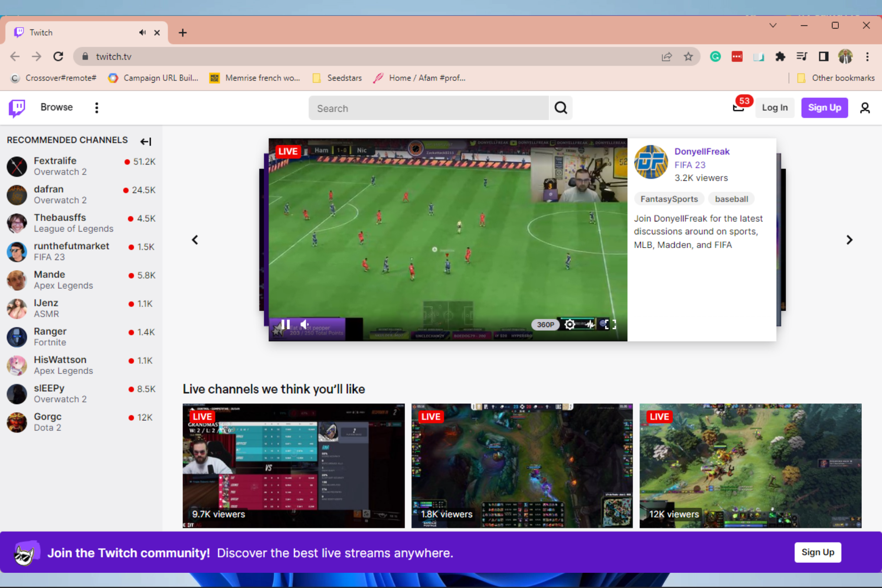Open Ranger Fortnite channel
This screenshot has height=588, width=882.
click(81, 337)
